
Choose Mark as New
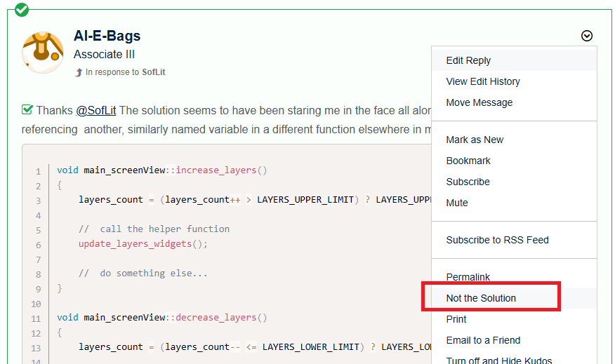514,140
